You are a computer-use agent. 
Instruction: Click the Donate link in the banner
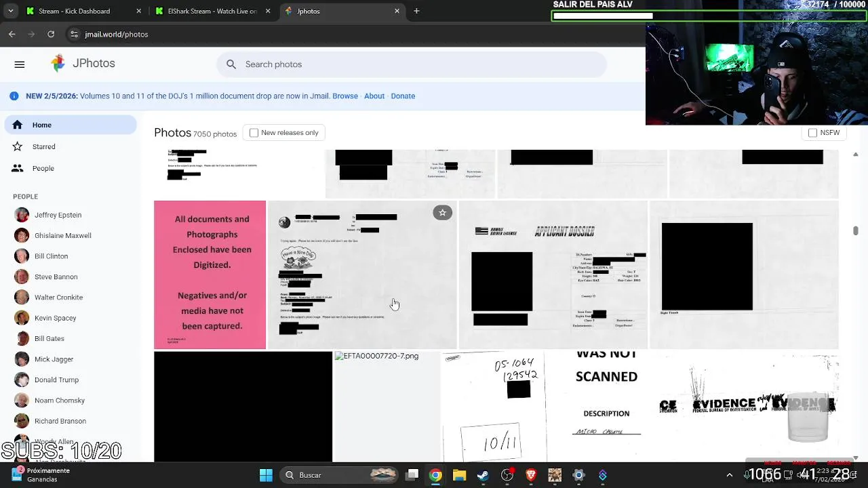[403, 96]
